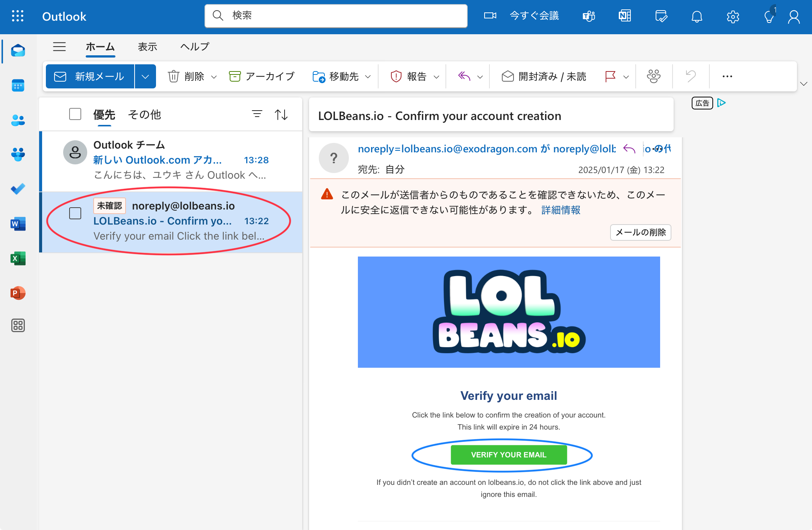812x530 pixels.
Task: Click the green VERIFY YOUR EMAIL button
Action: click(509, 455)
